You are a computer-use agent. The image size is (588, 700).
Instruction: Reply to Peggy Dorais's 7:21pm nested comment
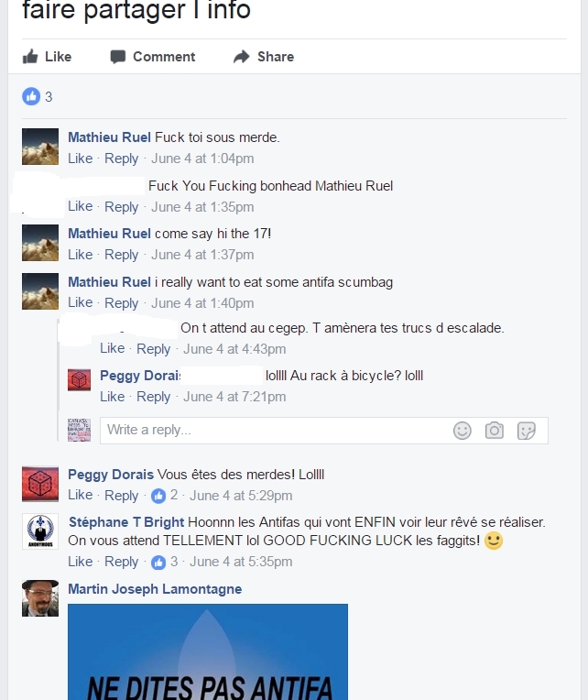coord(154,397)
